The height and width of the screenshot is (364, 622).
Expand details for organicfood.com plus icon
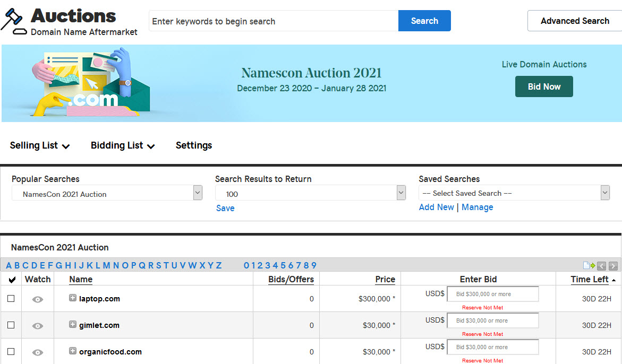(x=73, y=351)
